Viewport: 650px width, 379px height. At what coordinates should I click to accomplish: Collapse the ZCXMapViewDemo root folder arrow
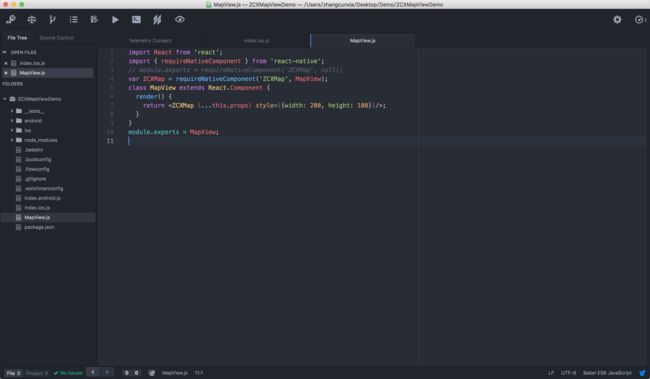tap(5, 99)
